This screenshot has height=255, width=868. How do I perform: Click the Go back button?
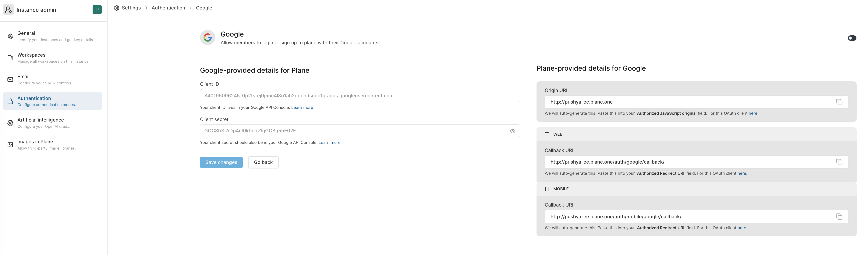pyautogui.click(x=263, y=162)
